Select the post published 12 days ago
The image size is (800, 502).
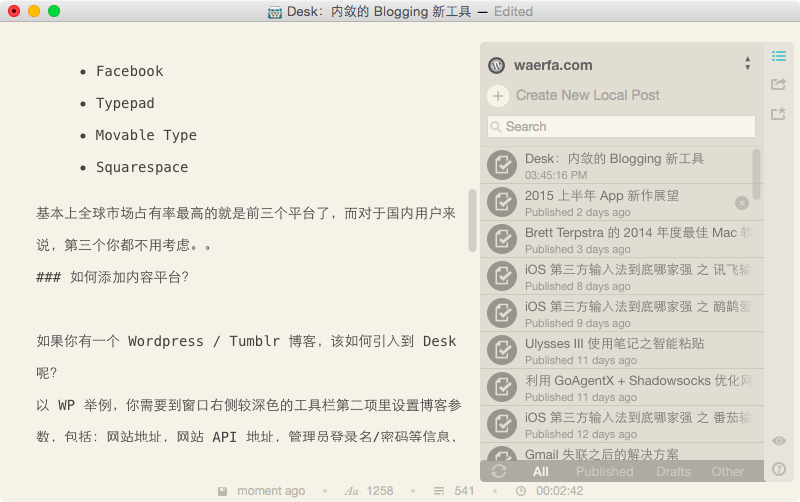tap(621, 424)
